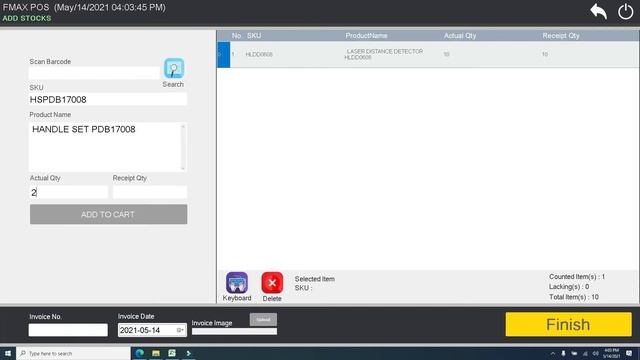This screenshot has width=640, height=360.
Task: Focus the Scan Barcode field
Action: (x=94, y=73)
